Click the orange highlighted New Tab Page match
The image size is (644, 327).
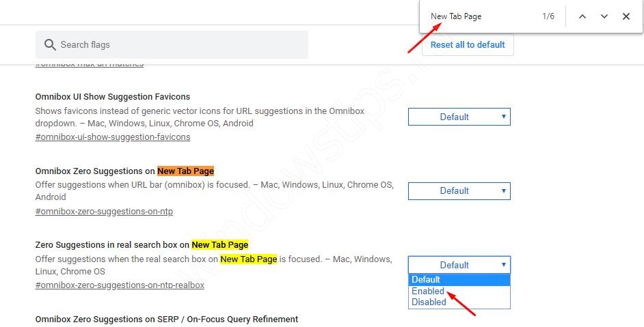click(185, 171)
